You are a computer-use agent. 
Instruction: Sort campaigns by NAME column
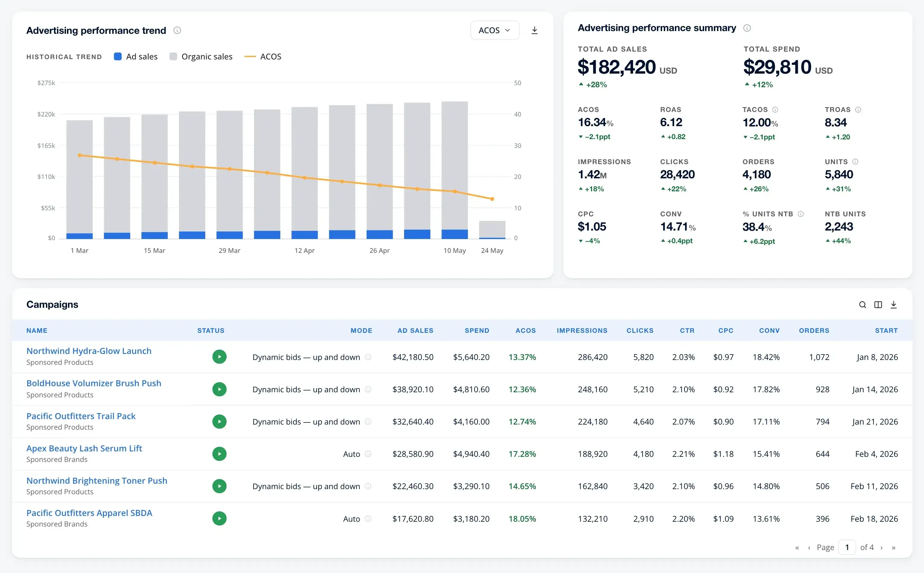[37, 330]
